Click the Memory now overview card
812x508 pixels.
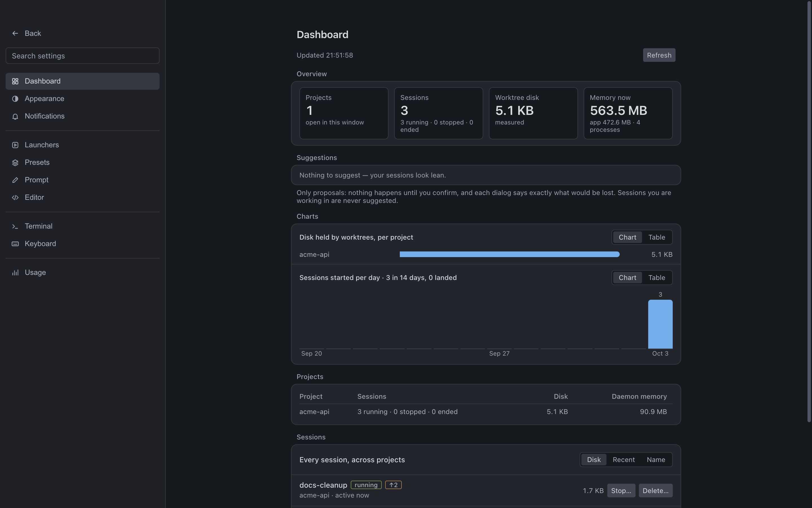pyautogui.click(x=628, y=113)
